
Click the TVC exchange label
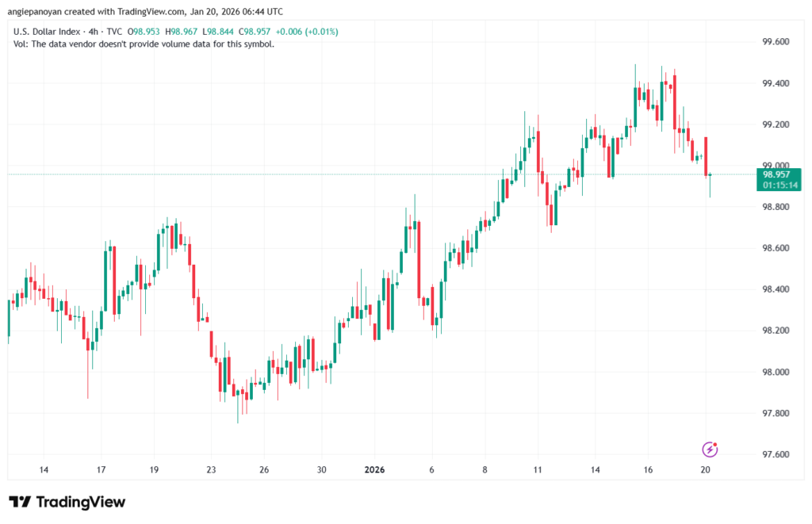pos(116,32)
